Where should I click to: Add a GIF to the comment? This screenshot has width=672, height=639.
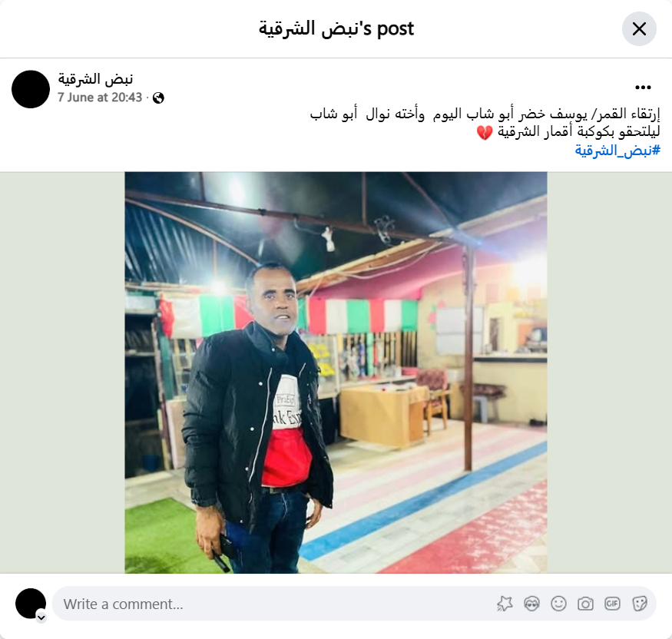coord(612,604)
